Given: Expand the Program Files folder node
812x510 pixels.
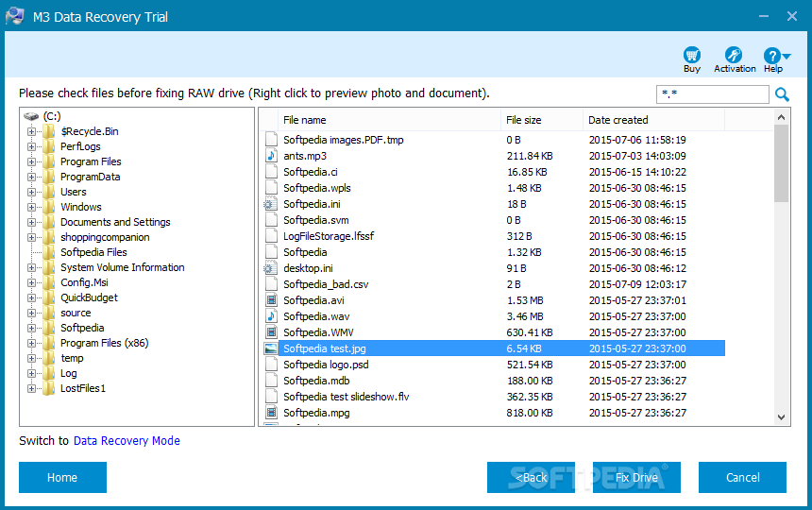Looking at the screenshot, I should [x=31, y=161].
